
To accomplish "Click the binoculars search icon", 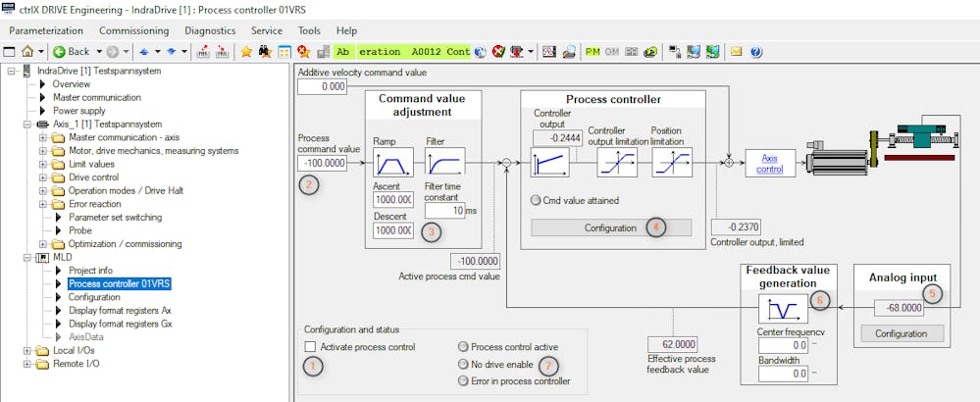I will (x=265, y=51).
